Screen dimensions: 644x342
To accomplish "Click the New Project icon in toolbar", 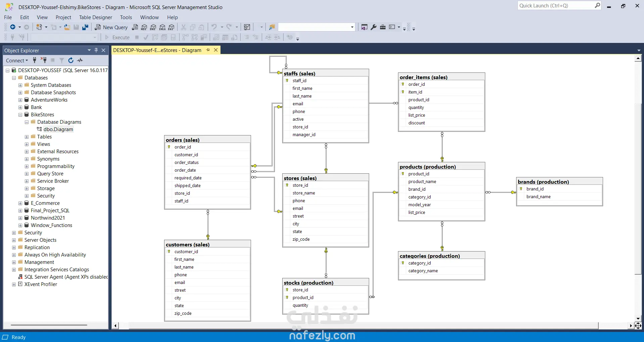I will click(x=39, y=27).
